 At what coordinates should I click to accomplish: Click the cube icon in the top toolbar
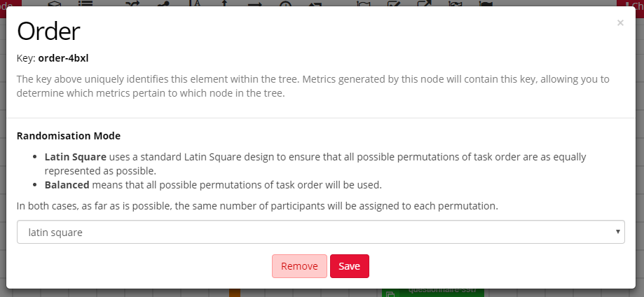tap(54, 3)
